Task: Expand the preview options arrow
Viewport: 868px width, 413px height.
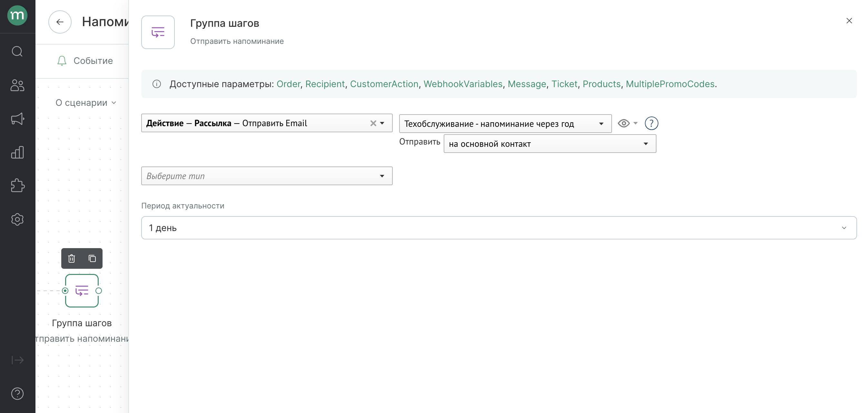Action: coord(636,123)
